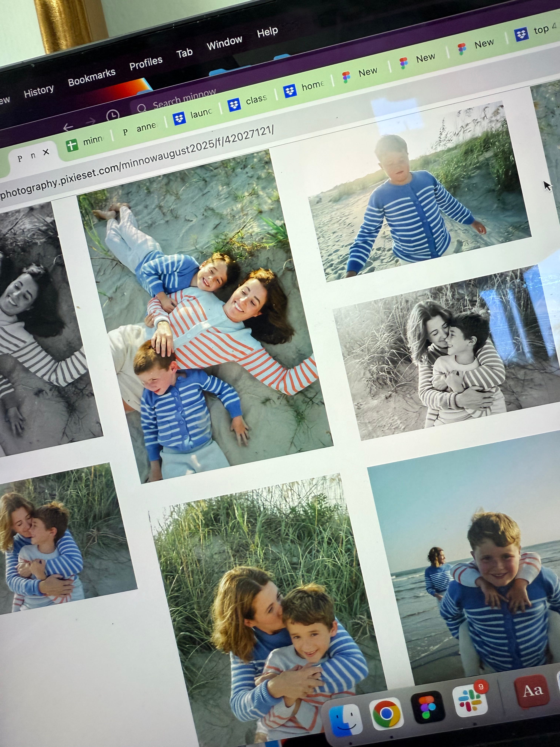Click the Slack back arrow

(68, 127)
